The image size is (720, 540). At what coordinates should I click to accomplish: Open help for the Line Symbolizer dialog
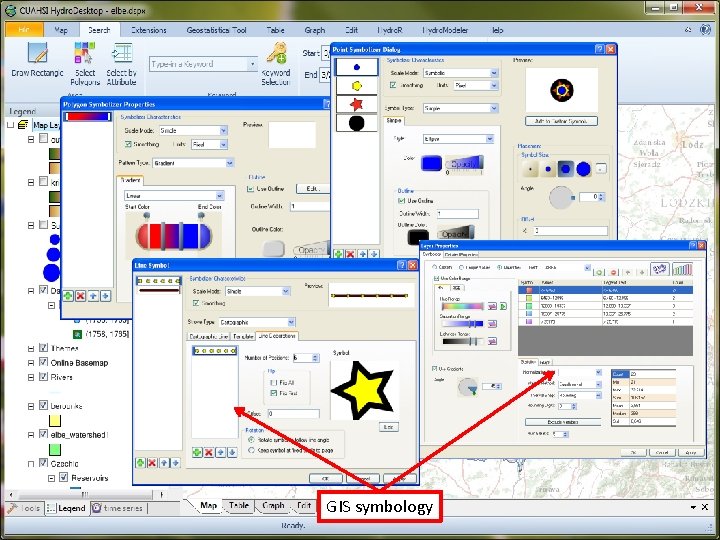(x=401, y=265)
